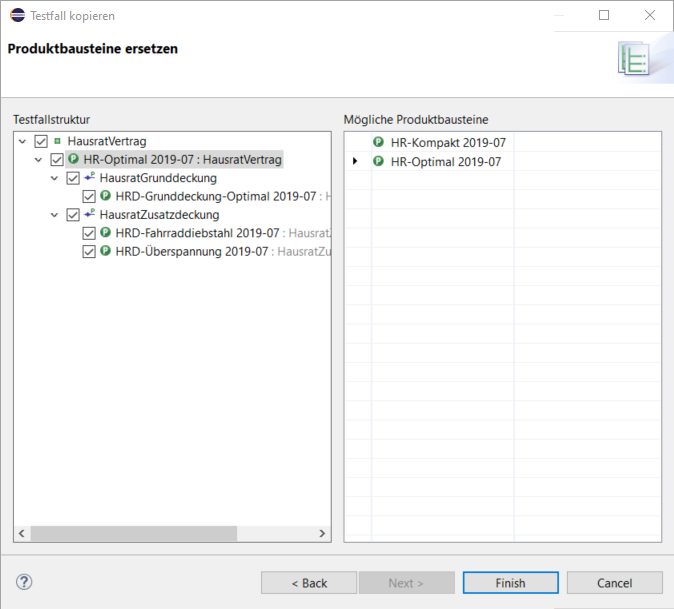Toggle the HRD-Fahrraddiebstahl 2019-07 checkbox
Viewport: 674px width, 609px height.
(x=89, y=233)
